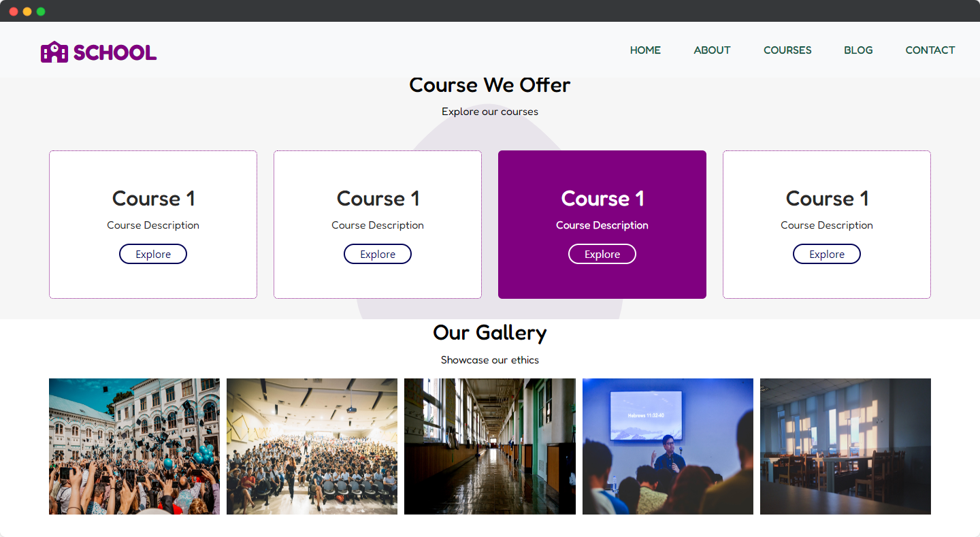Open the school hallway gallery photo
980x537 pixels.
pyautogui.click(x=490, y=446)
